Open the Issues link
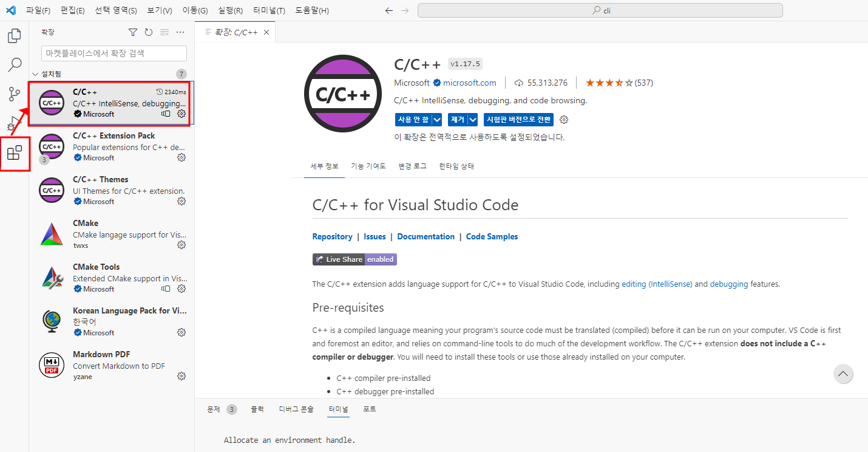 tap(375, 236)
